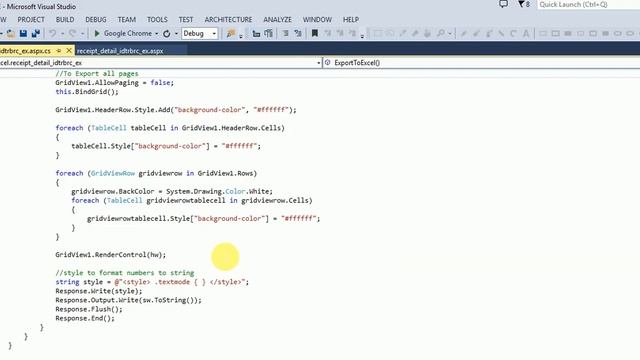The width and height of the screenshot is (640, 360).
Task: Start debugging with the green play icon
Action: (97, 33)
